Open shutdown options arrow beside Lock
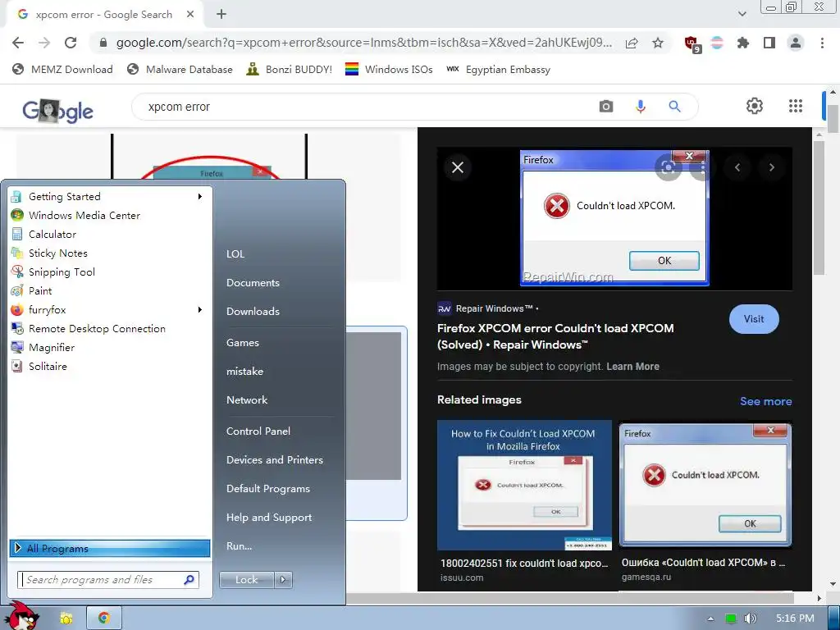840x630 pixels. [x=283, y=580]
